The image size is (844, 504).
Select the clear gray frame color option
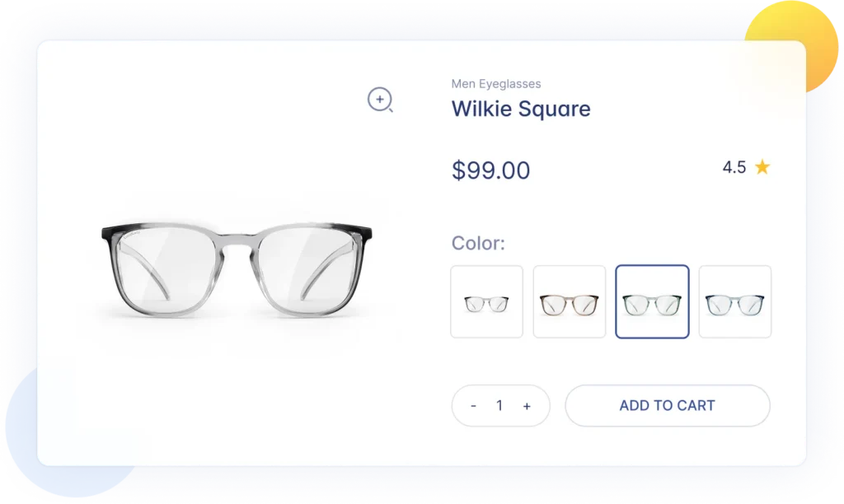486,301
